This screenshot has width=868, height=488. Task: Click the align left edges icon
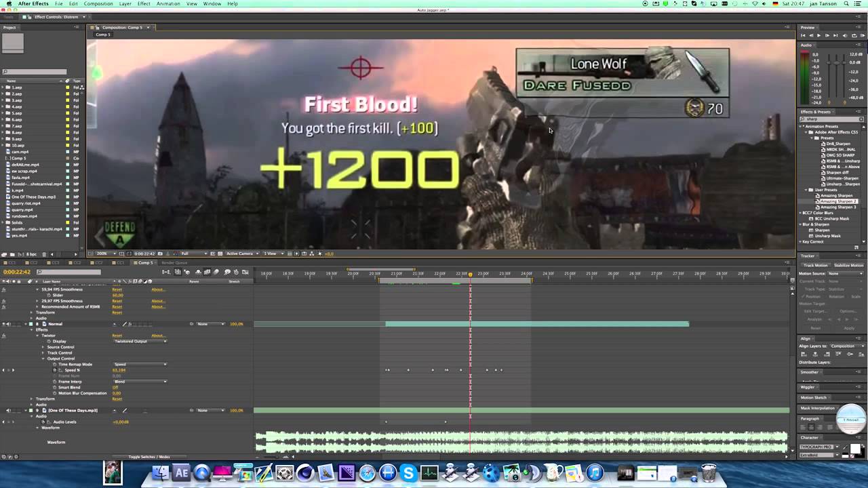click(804, 354)
